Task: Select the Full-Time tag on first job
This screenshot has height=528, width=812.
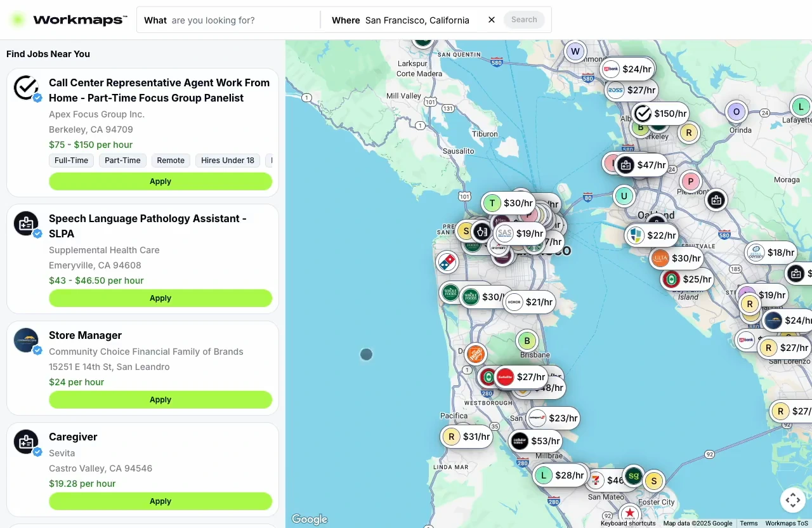Action: click(71, 161)
